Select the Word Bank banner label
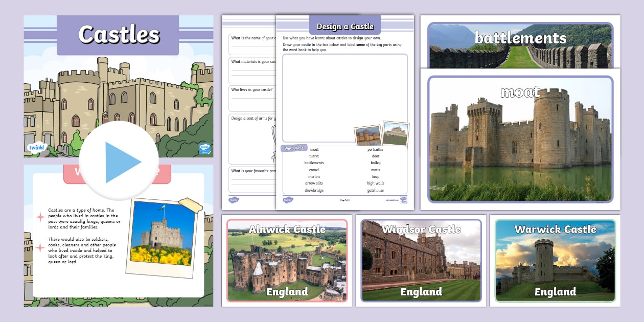The height and width of the screenshot is (322, 644). coord(294,148)
